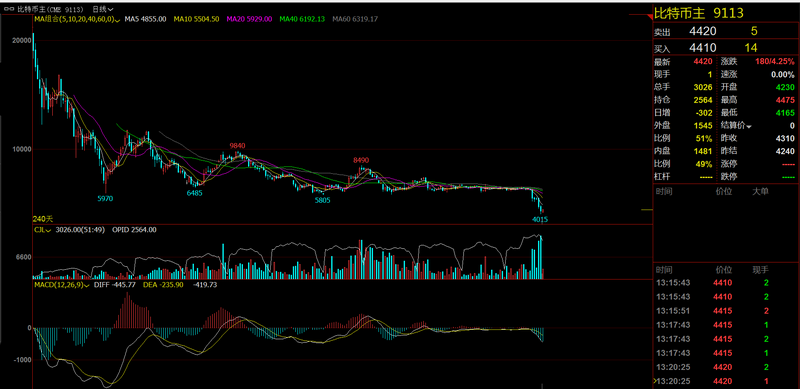Screen dimensions: 800x389
Task: Click the 3026.00(51:49) volume legend
Action: coord(80,230)
